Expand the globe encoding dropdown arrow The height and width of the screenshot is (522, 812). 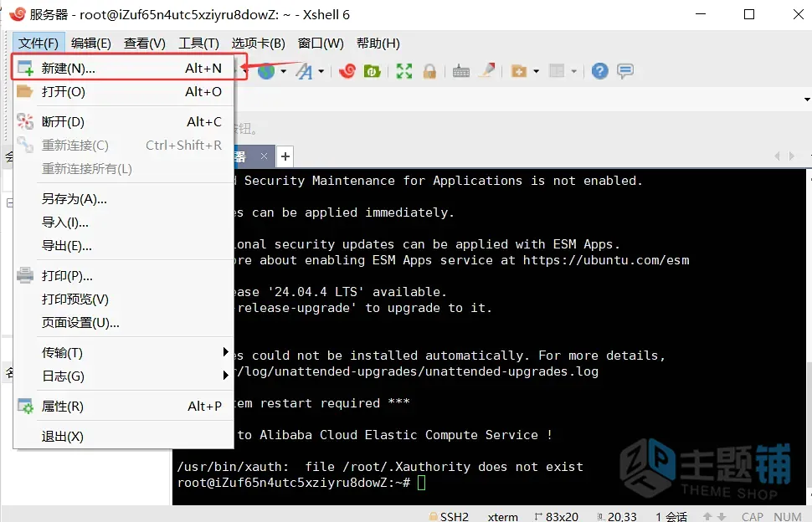point(283,71)
